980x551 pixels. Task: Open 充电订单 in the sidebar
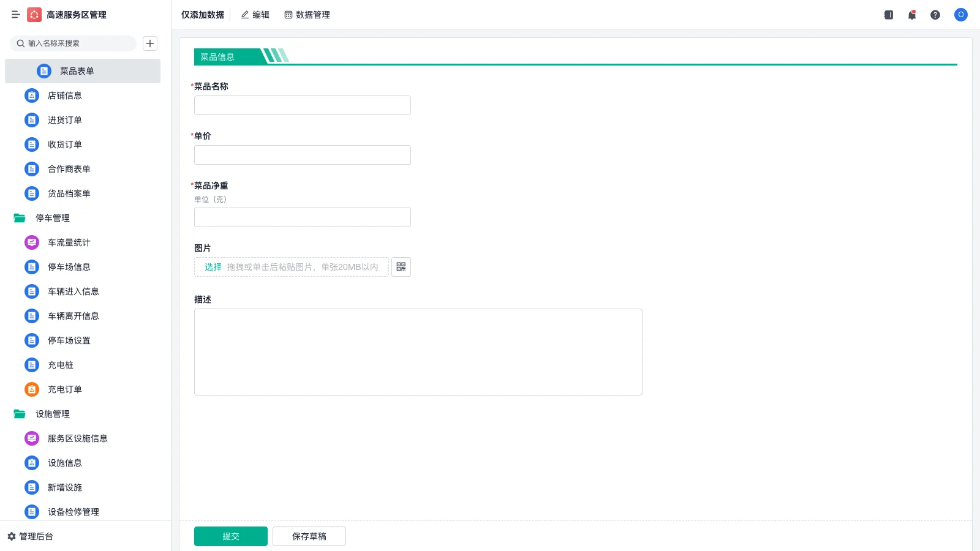pyautogui.click(x=65, y=389)
